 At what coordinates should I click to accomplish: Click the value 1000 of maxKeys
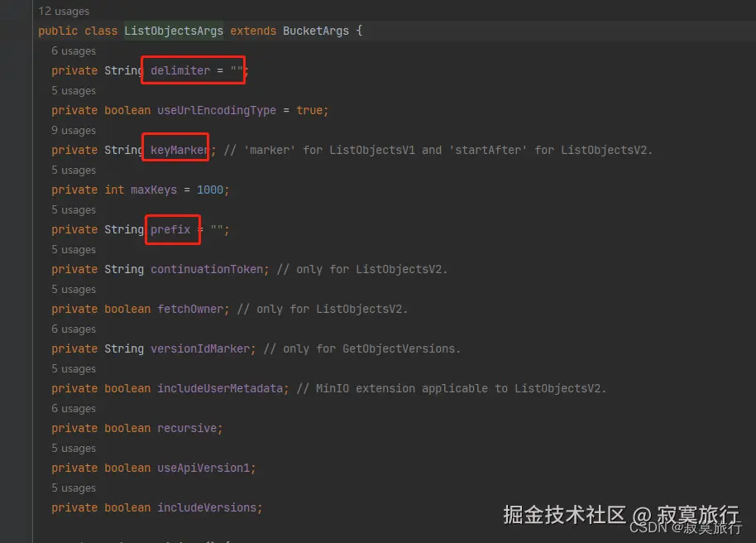(x=210, y=190)
